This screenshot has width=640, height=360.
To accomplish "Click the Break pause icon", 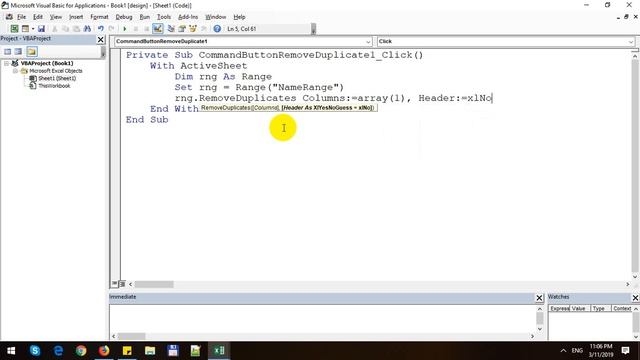I will point(136,29).
